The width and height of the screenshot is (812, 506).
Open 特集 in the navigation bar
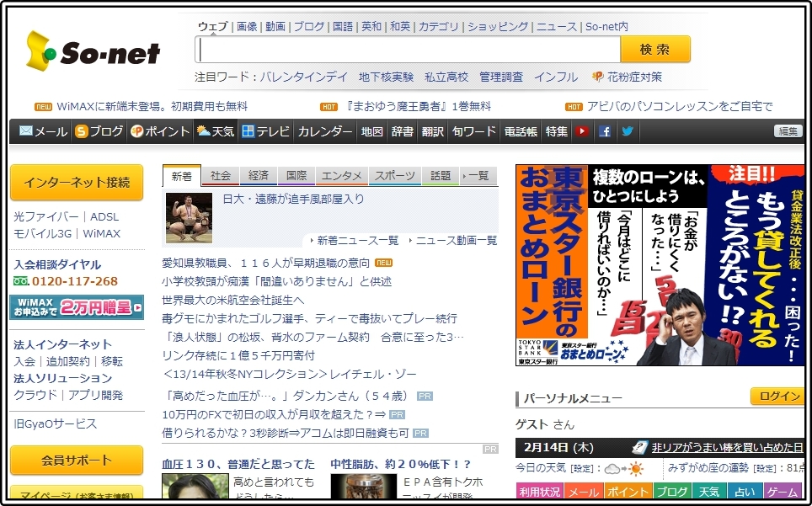click(x=557, y=131)
